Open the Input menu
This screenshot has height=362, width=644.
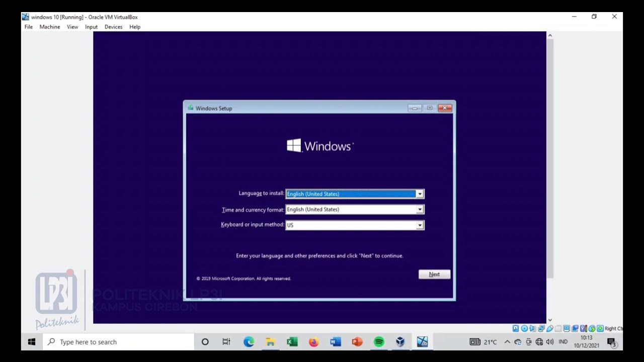[x=91, y=27]
